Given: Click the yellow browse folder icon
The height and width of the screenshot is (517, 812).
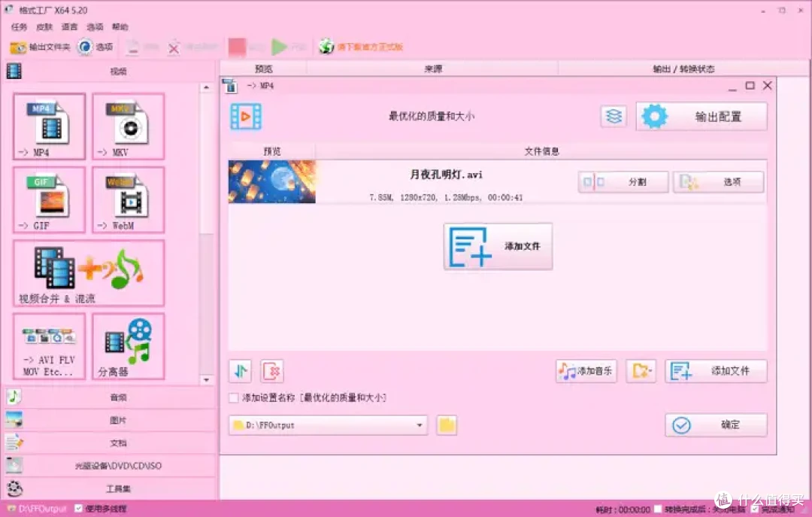Looking at the screenshot, I should point(447,425).
